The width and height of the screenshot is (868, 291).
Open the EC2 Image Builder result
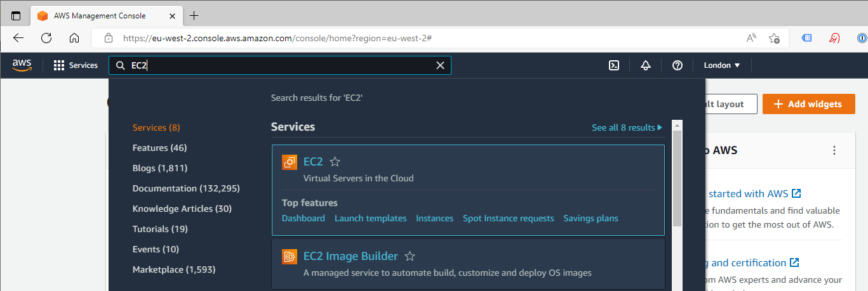point(351,256)
